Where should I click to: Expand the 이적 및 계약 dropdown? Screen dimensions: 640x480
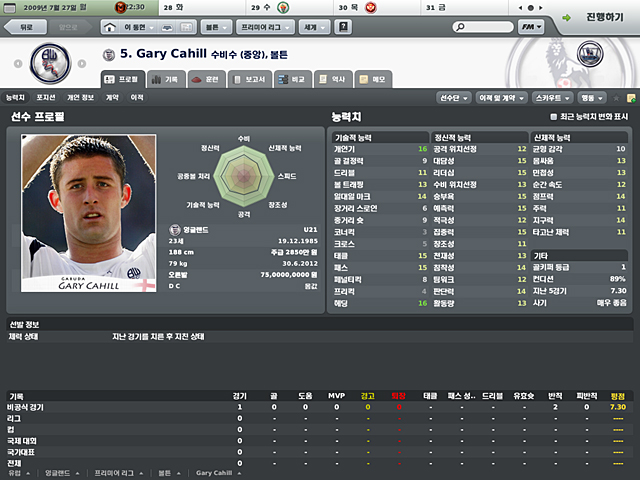tap(501, 98)
